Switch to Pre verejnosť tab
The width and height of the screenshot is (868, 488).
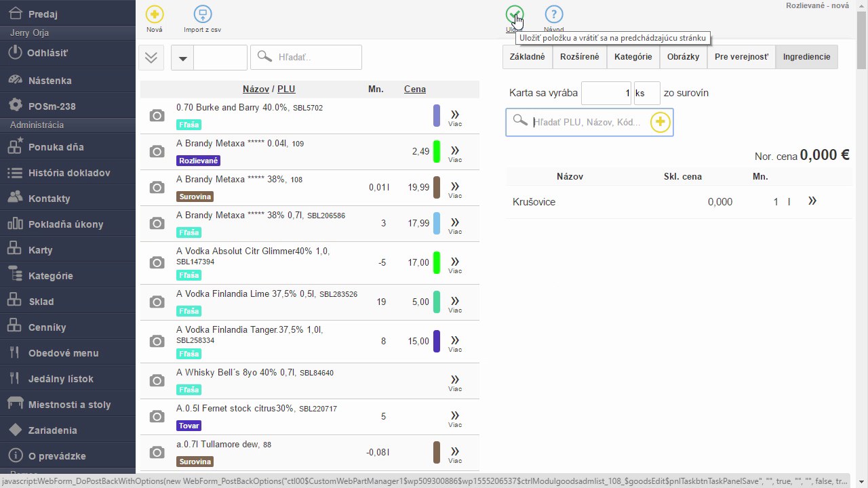coord(741,57)
